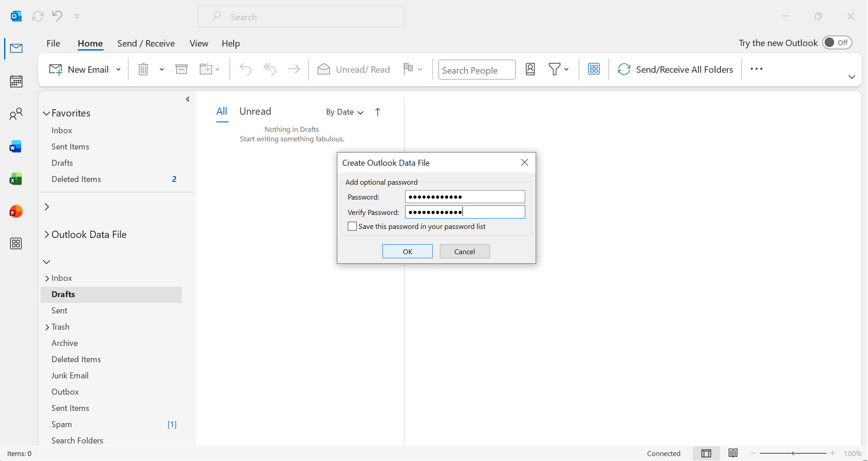The image size is (868, 461).
Task: Close the Create Outlook Data File dialog
Action: (x=524, y=163)
